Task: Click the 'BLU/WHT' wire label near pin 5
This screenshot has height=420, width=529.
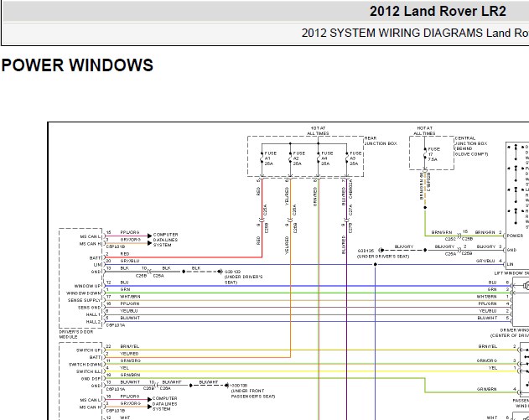Action: point(130,318)
